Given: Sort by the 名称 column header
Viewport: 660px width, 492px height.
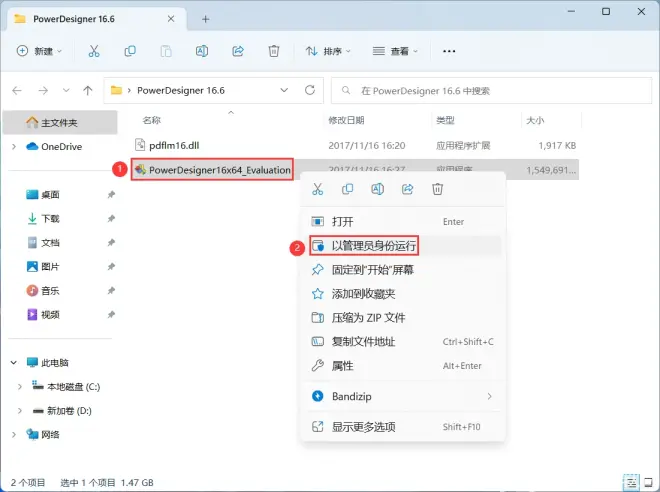Looking at the screenshot, I should (152, 120).
